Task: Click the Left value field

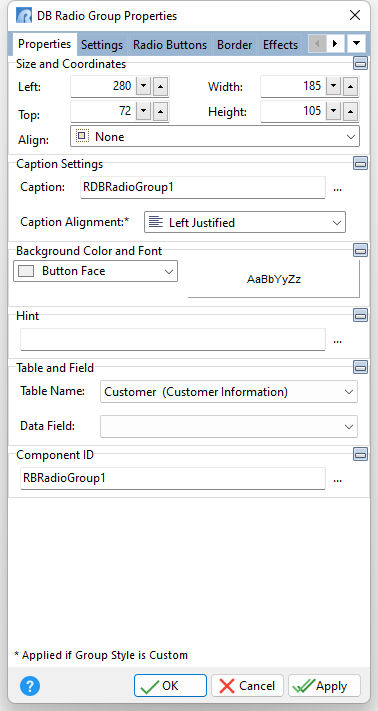Action: pyautogui.click(x=103, y=86)
